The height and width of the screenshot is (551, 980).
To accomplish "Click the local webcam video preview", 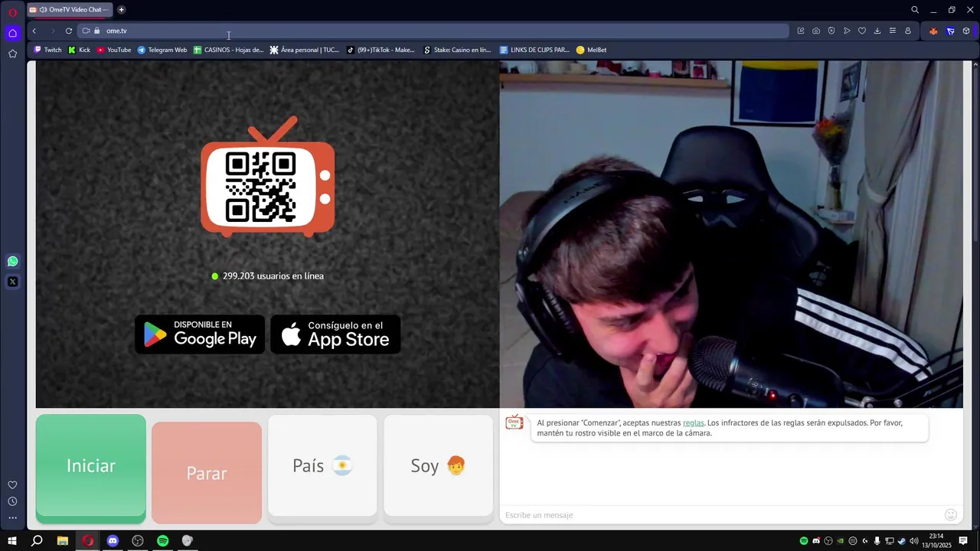I will (731, 234).
